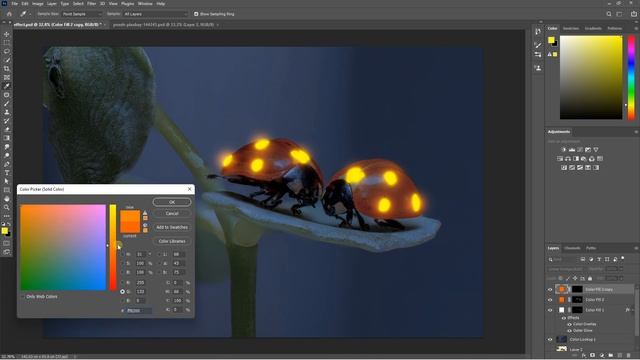Close the Color Picker dialog
This screenshot has height=360, width=640.
pos(189,189)
